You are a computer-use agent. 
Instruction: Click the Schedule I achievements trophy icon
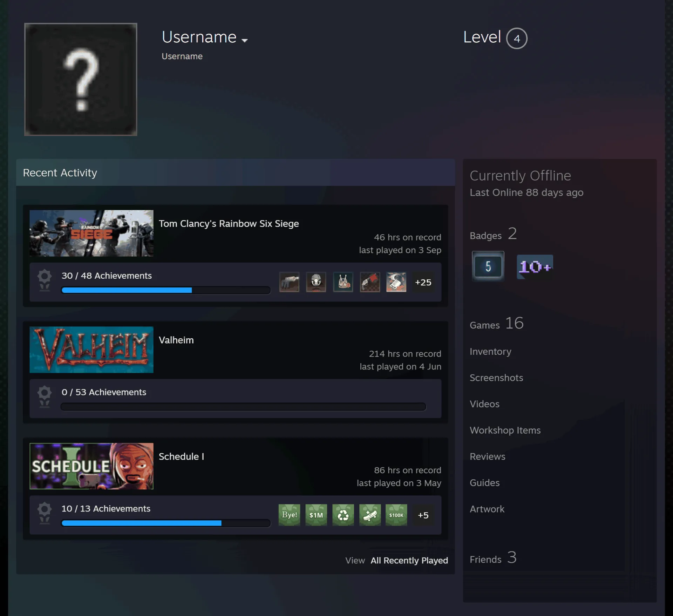click(x=45, y=513)
